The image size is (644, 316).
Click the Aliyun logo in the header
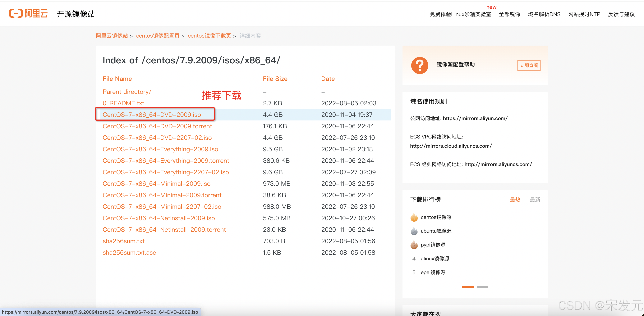[28, 13]
